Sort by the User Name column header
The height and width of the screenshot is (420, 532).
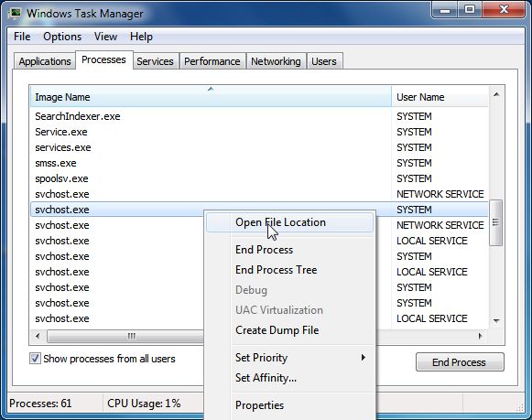coord(440,97)
